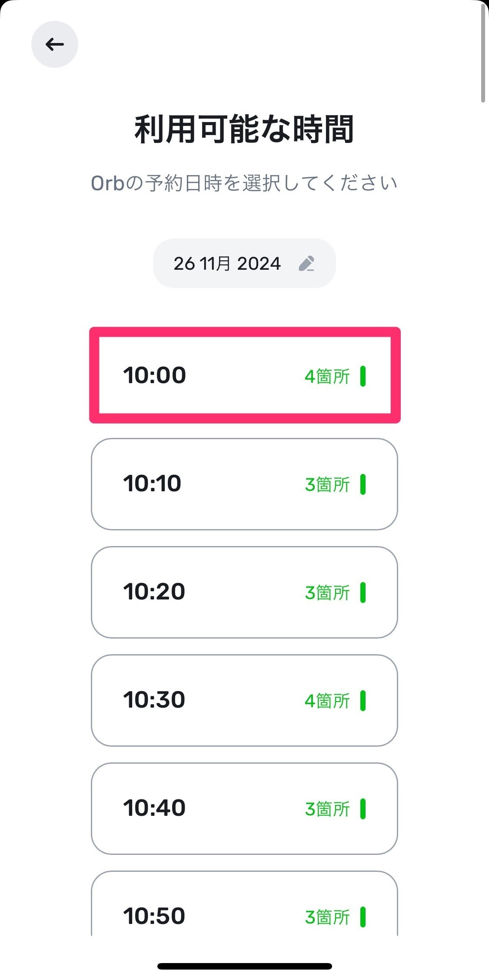Tap the green availability bar next to 10:10
This screenshot has width=489, height=980.
point(364,484)
